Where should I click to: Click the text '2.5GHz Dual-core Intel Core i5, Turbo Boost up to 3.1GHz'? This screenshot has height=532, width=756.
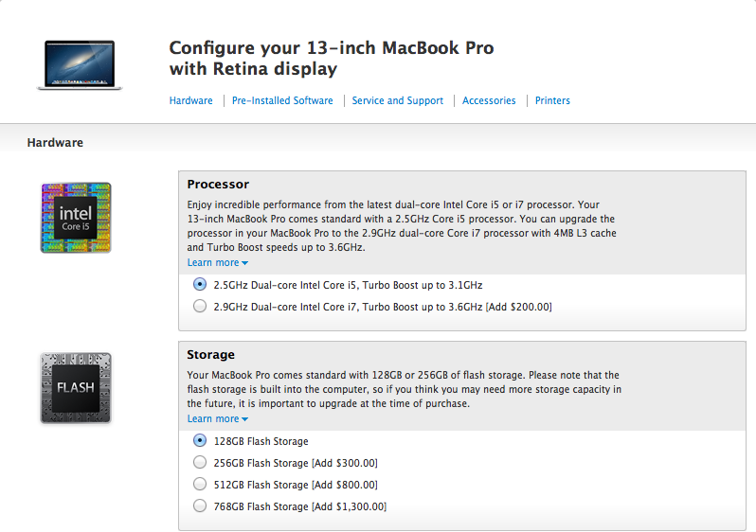tap(348, 285)
